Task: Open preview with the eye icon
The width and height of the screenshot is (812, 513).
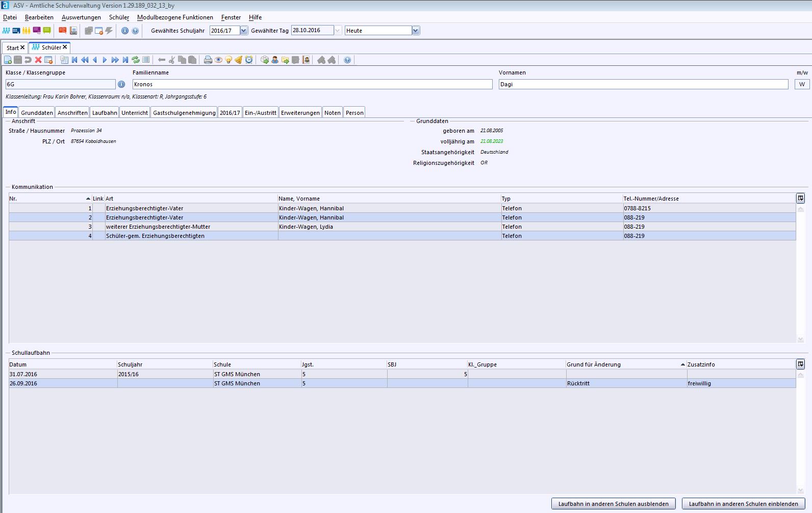Action: (218, 60)
